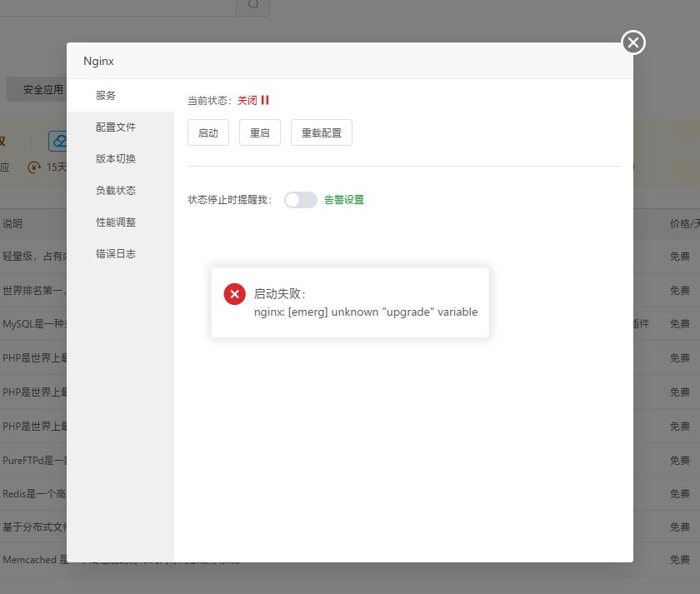Open the 服务 tab

point(120,96)
